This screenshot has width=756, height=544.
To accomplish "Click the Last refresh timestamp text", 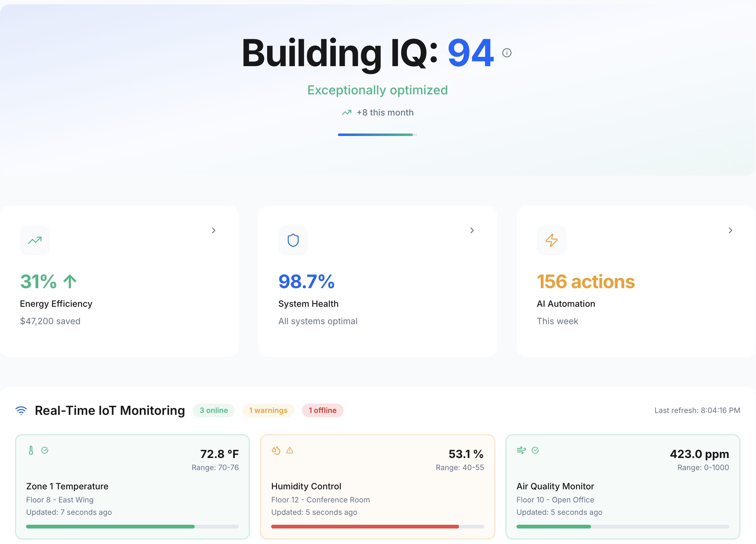I will point(697,410).
